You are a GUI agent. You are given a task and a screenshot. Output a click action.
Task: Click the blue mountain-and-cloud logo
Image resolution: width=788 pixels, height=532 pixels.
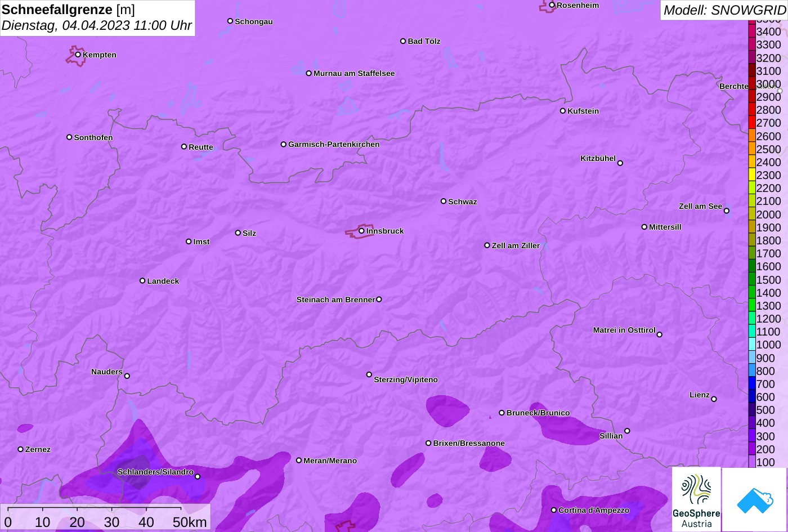click(x=754, y=499)
